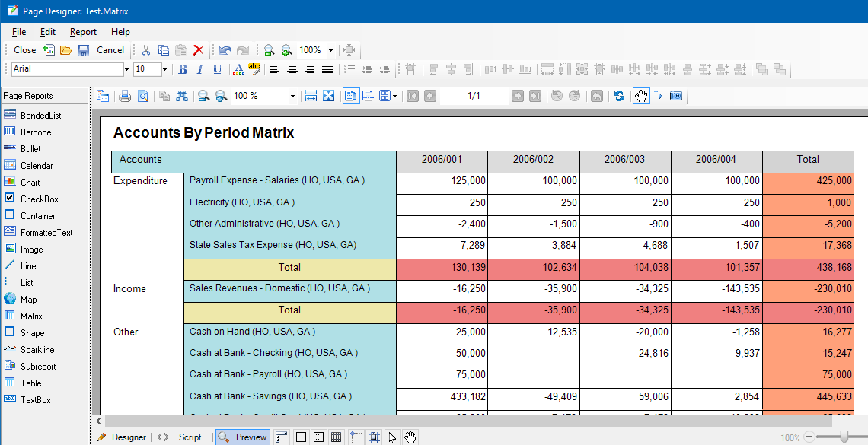The image size is (868, 445).
Task: Click the Page Reports panel header
Action: [44, 96]
